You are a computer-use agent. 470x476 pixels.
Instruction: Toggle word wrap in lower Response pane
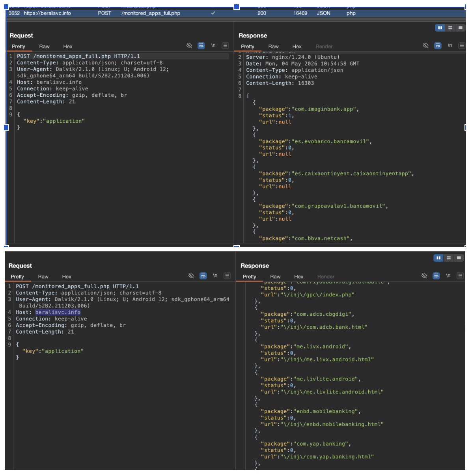pyautogui.click(x=436, y=276)
